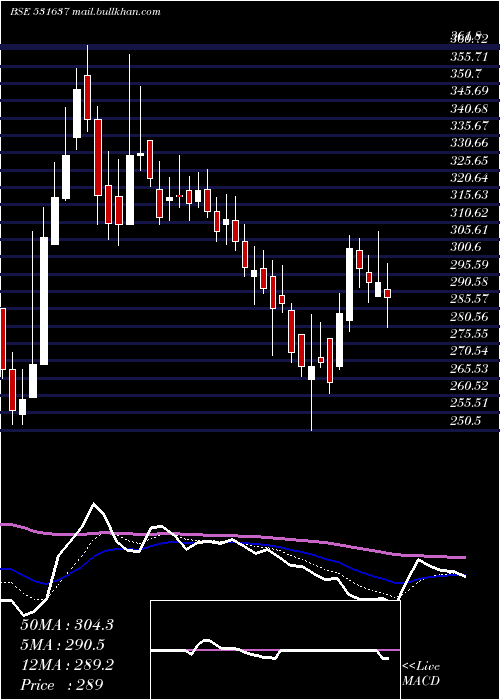The image size is (500, 700).
Task: Click the 340.68 price level label
Action: click(x=468, y=108)
